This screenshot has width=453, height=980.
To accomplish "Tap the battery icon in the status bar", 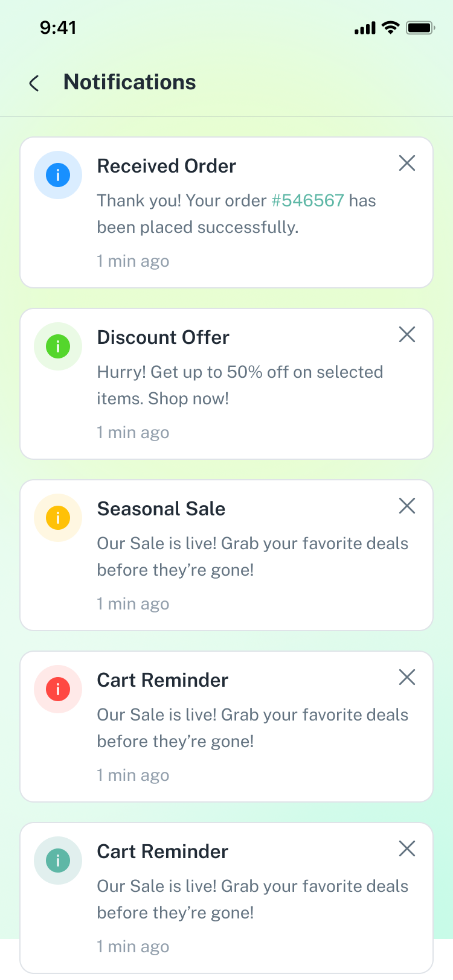I will point(420,28).
